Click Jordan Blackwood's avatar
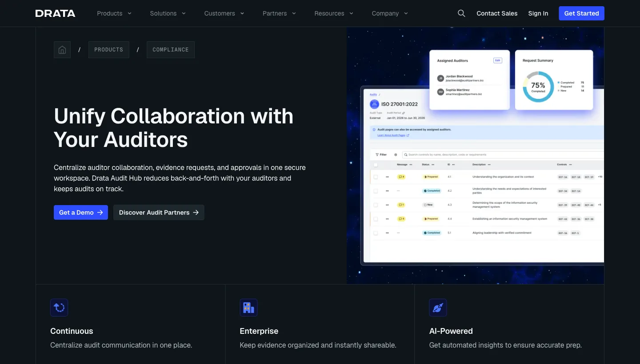The width and height of the screenshot is (640, 364). (x=440, y=78)
